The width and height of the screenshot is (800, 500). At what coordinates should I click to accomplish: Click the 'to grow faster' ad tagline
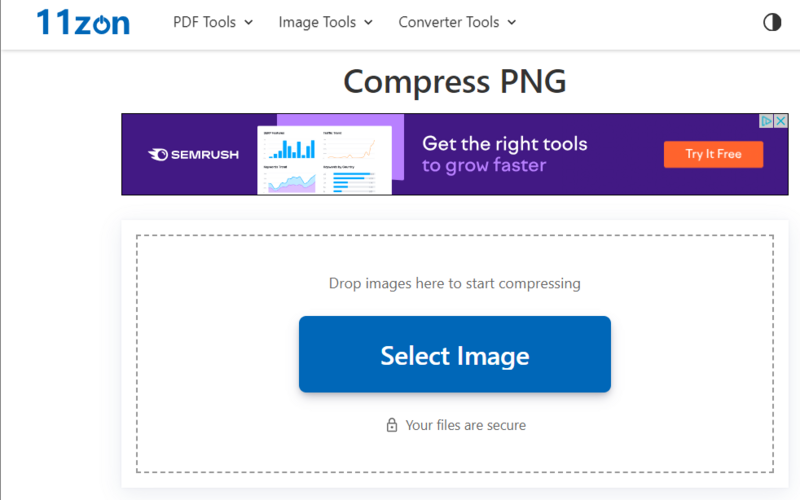pyautogui.click(x=483, y=166)
